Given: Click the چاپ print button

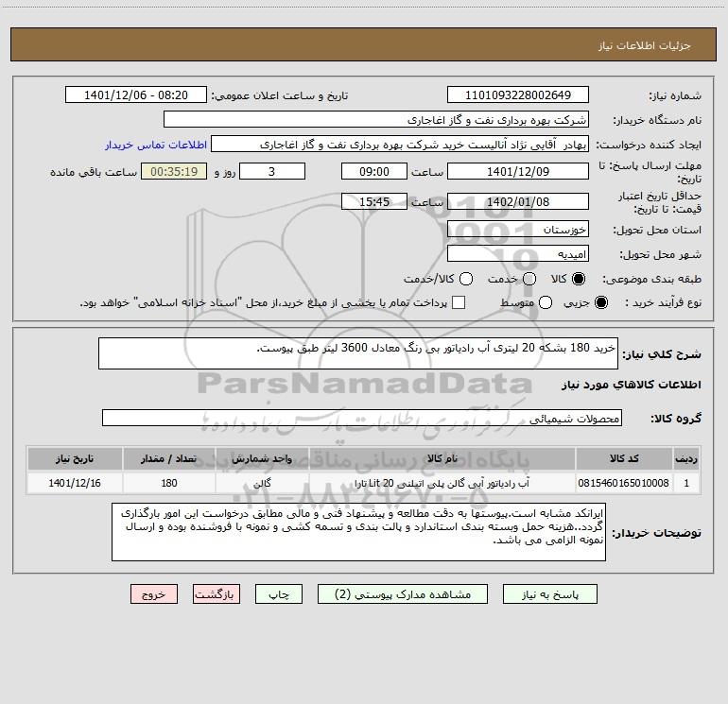Looking at the screenshot, I should pyautogui.click(x=279, y=594).
